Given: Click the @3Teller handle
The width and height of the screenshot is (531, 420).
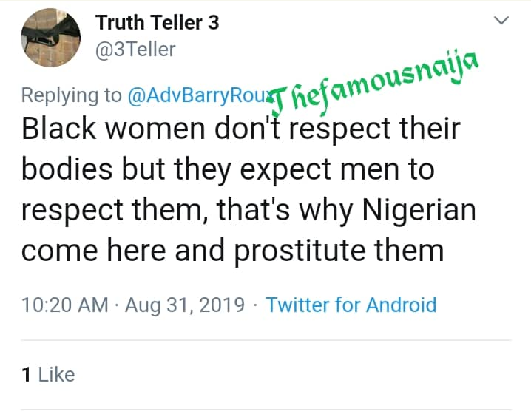Looking at the screenshot, I should click(x=135, y=50).
